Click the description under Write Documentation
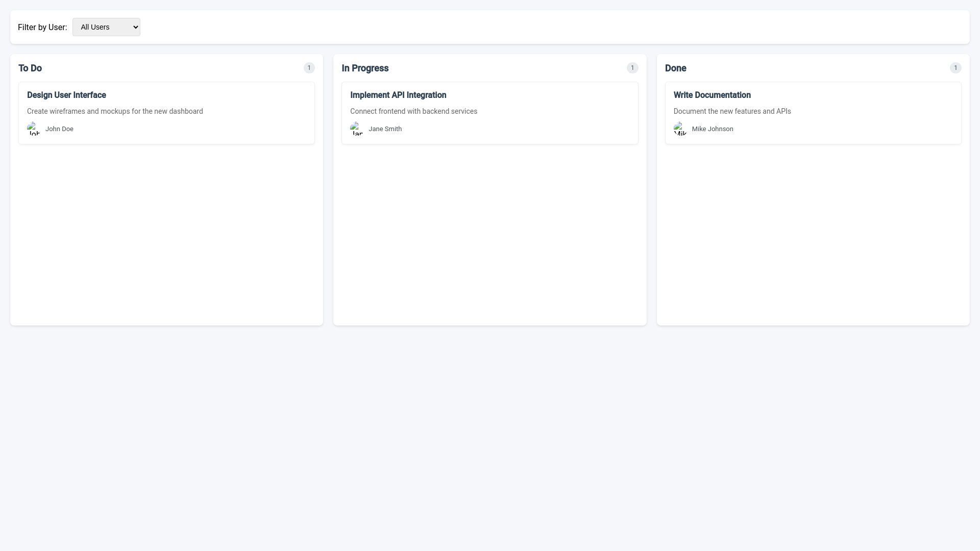The image size is (980, 551). coord(732,111)
